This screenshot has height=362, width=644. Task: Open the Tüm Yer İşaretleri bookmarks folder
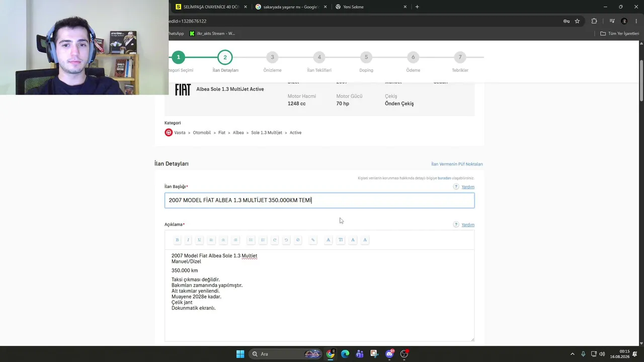620,34
